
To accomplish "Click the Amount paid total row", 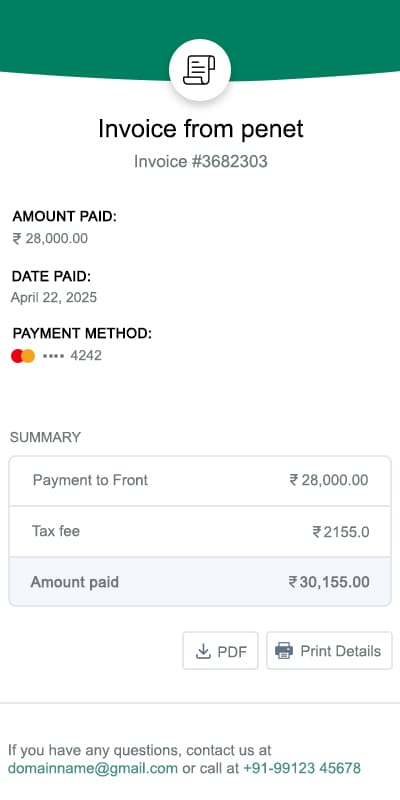I will pyautogui.click(x=200, y=582).
